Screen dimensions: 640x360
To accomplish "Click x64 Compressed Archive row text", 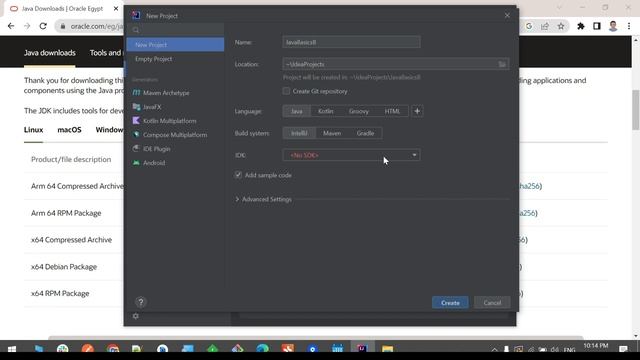I will click(71, 240).
